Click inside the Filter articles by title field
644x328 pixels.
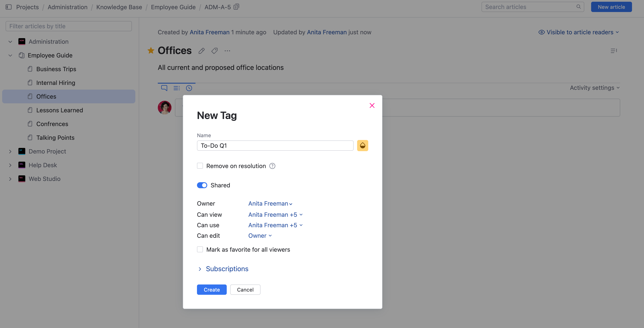tap(69, 26)
